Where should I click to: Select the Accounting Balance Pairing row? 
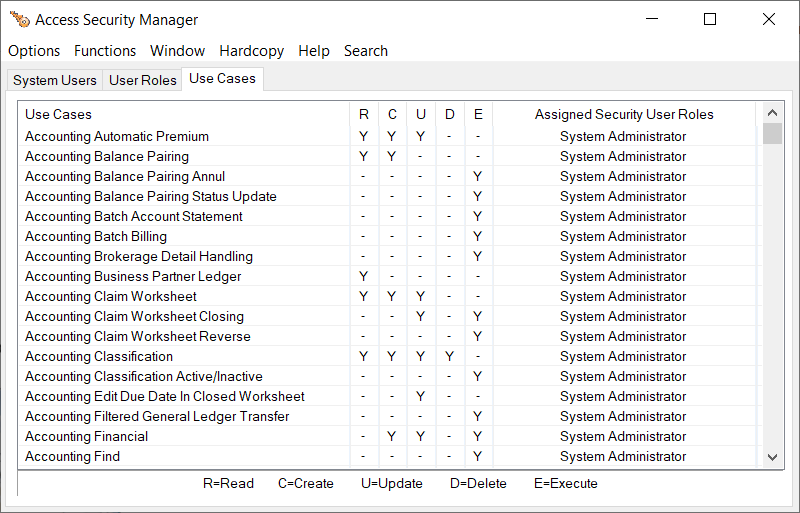coord(390,156)
